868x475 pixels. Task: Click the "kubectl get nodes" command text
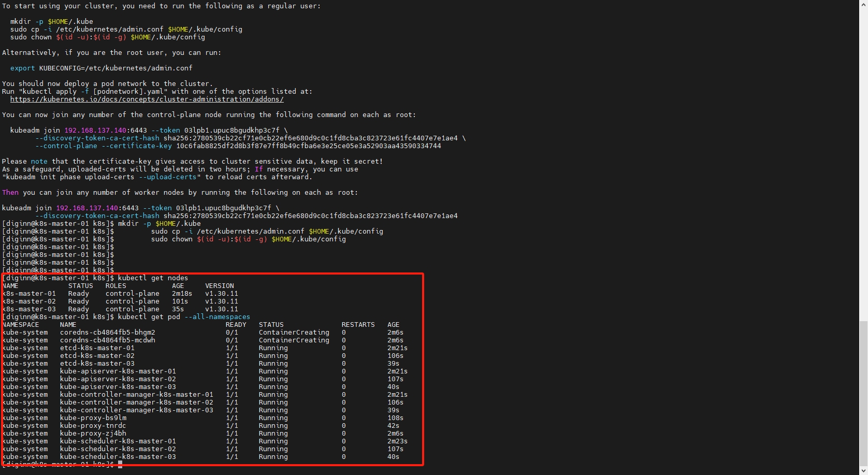[153, 278]
